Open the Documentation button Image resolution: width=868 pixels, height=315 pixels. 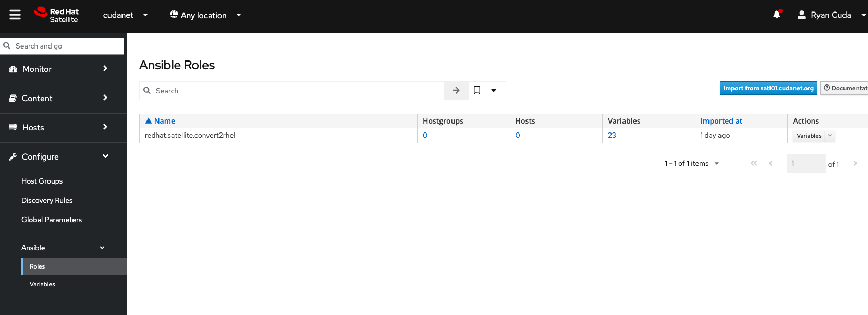(x=845, y=88)
